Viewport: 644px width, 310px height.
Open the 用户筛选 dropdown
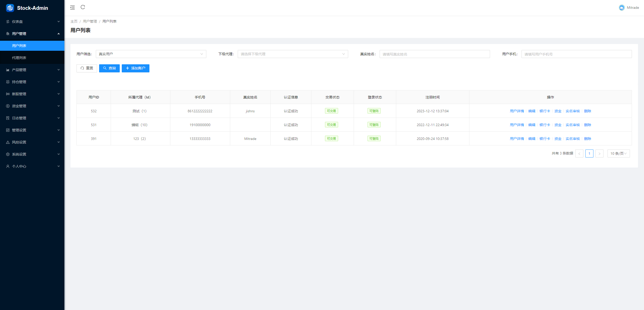pos(151,54)
